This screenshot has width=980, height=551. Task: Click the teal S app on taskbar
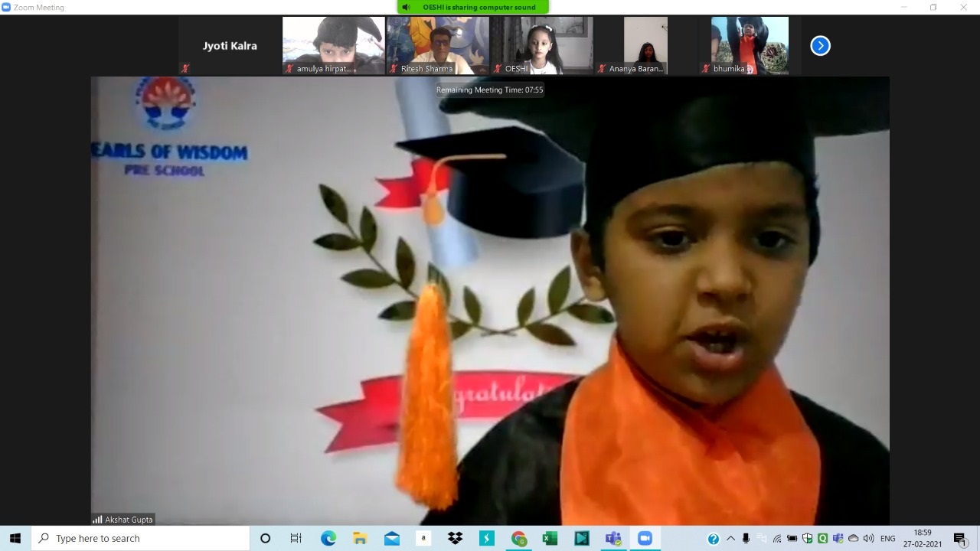pos(487,538)
